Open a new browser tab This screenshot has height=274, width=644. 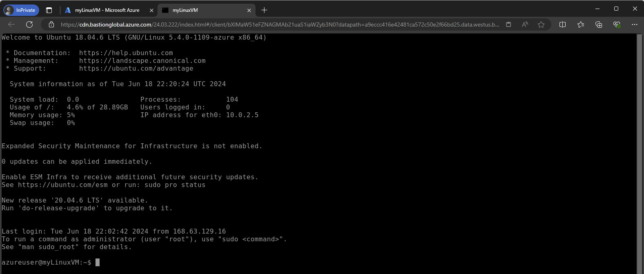(x=264, y=10)
